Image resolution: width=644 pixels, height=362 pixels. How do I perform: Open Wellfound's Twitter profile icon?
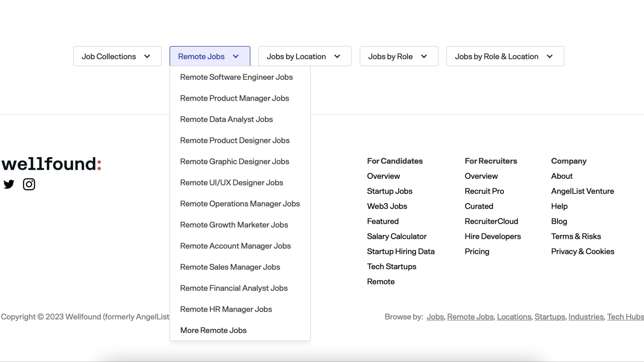[9, 184]
